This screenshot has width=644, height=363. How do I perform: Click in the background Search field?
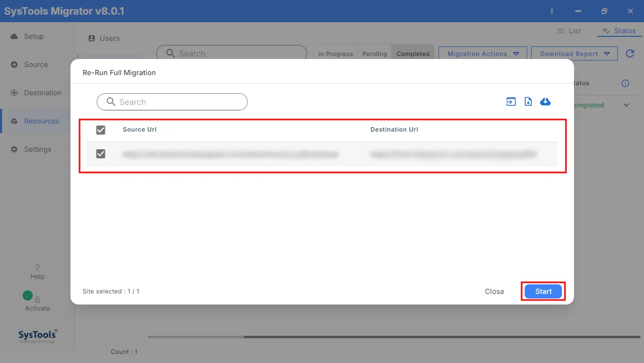click(232, 53)
